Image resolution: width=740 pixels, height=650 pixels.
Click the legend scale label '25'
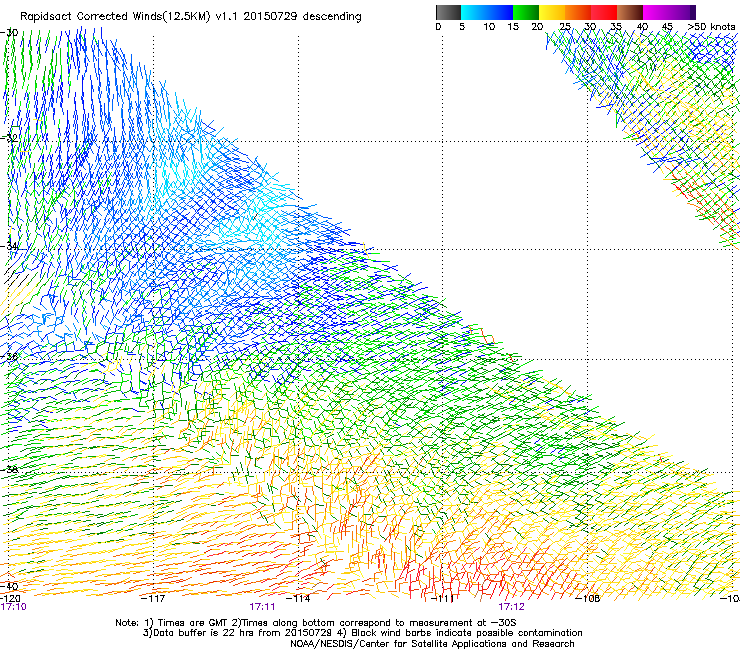pyautogui.click(x=564, y=27)
